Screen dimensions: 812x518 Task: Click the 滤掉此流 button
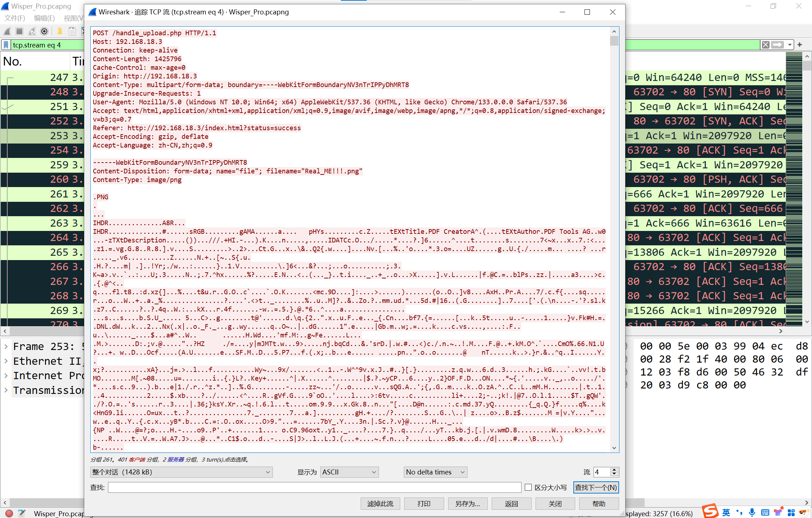(x=380, y=504)
